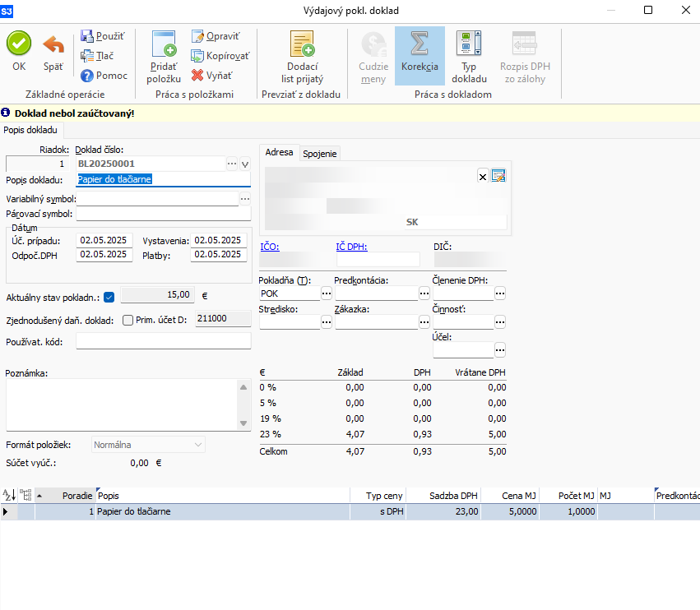Open Pokladňa lookup ellipsis button

(327, 293)
